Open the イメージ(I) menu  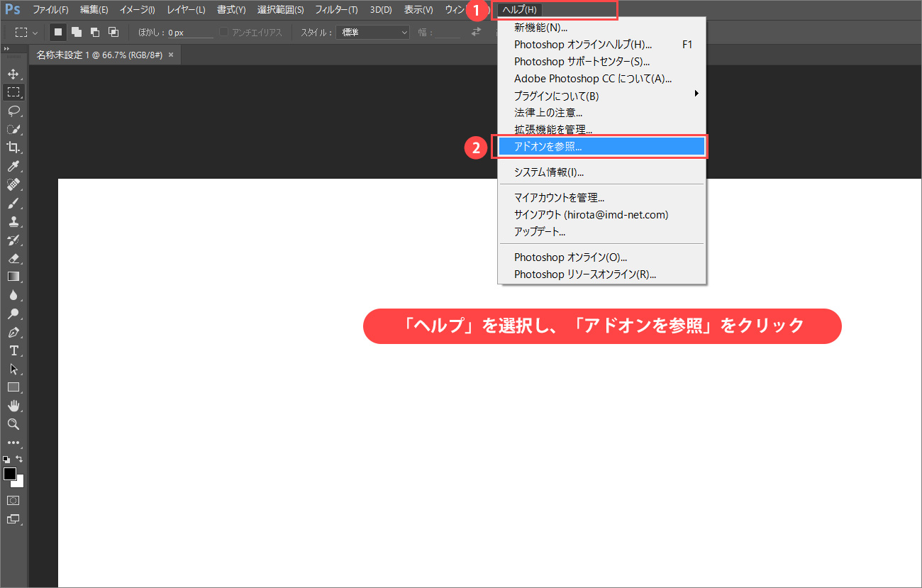pyautogui.click(x=138, y=10)
